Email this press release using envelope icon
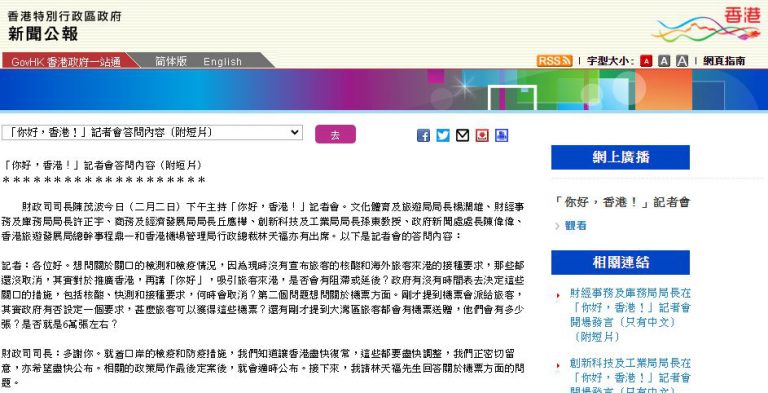 point(462,135)
